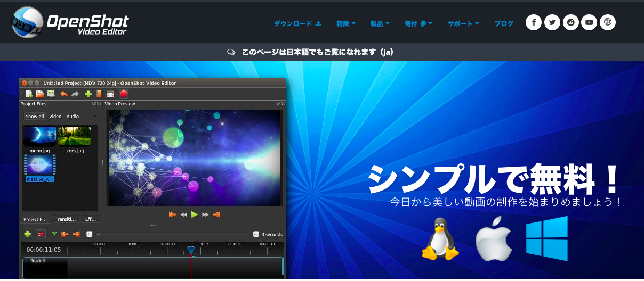Image resolution: width=644 pixels, height=281 pixels.
Task: Click the 00:00:15 ruler time label
Action: click(234, 244)
